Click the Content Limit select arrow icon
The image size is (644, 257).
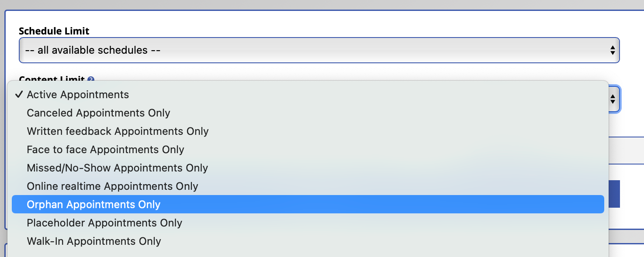(613, 98)
